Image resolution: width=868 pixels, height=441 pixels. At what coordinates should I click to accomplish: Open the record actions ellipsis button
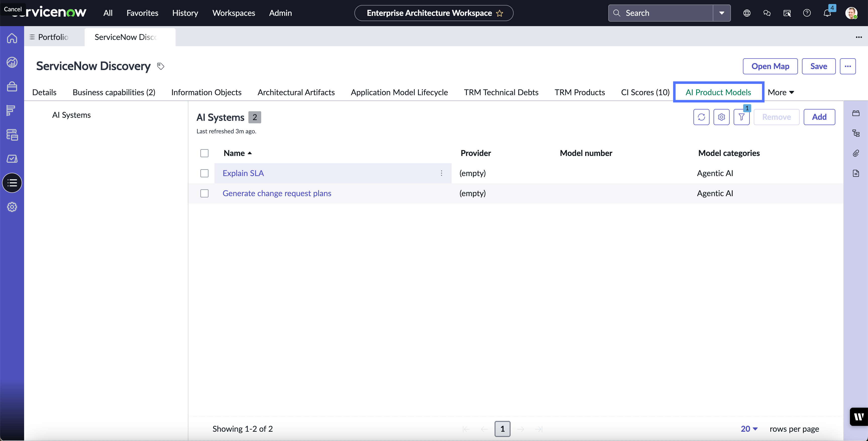[847, 66]
